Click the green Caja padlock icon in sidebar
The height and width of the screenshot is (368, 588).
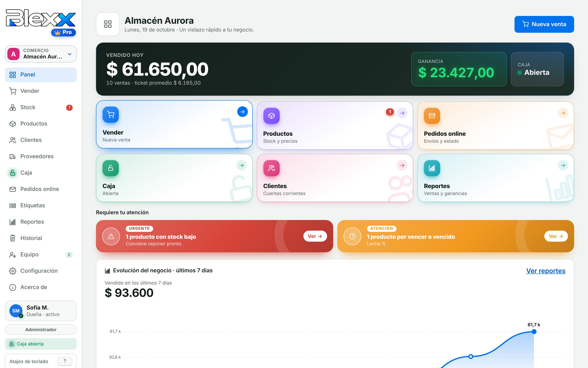click(13, 173)
